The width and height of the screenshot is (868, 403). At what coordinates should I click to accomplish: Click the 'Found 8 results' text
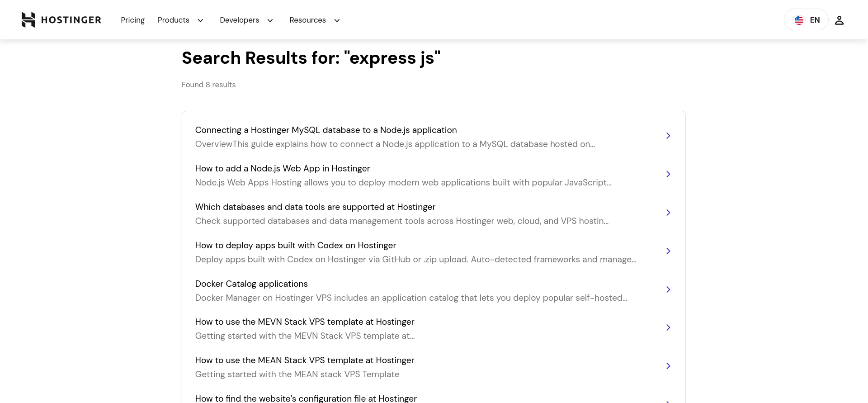208,85
